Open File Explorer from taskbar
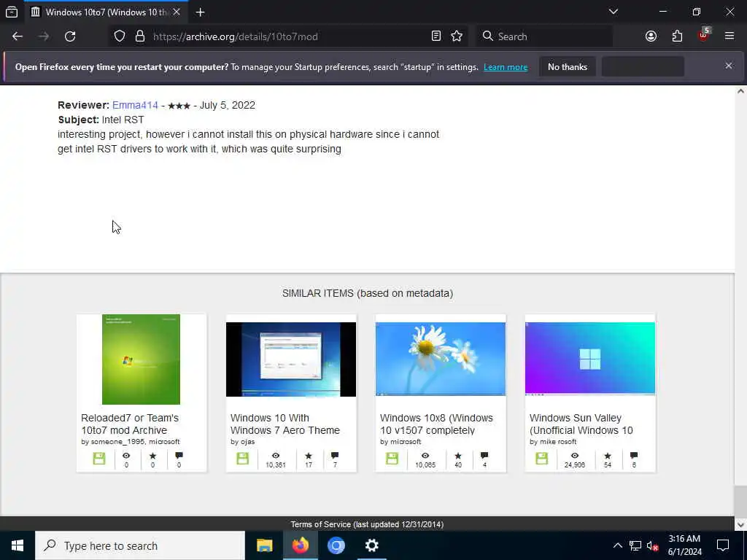 click(x=264, y=545)
